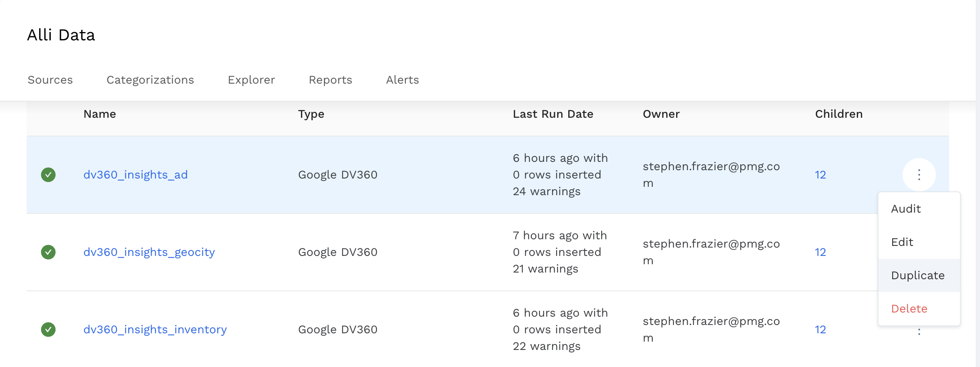Click the Name column header
Screen dimensions: 980x367
(x=100, y=114)
